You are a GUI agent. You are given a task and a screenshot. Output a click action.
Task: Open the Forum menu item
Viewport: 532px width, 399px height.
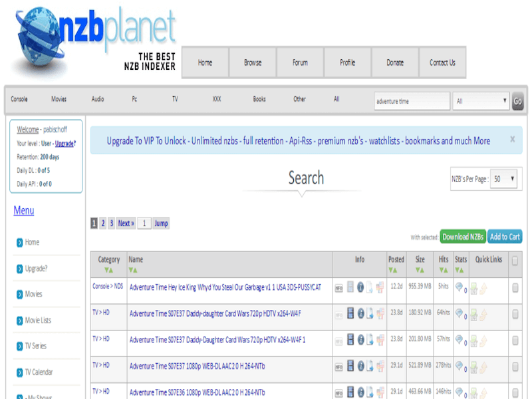pyautogui.click(x=300, y=62)
